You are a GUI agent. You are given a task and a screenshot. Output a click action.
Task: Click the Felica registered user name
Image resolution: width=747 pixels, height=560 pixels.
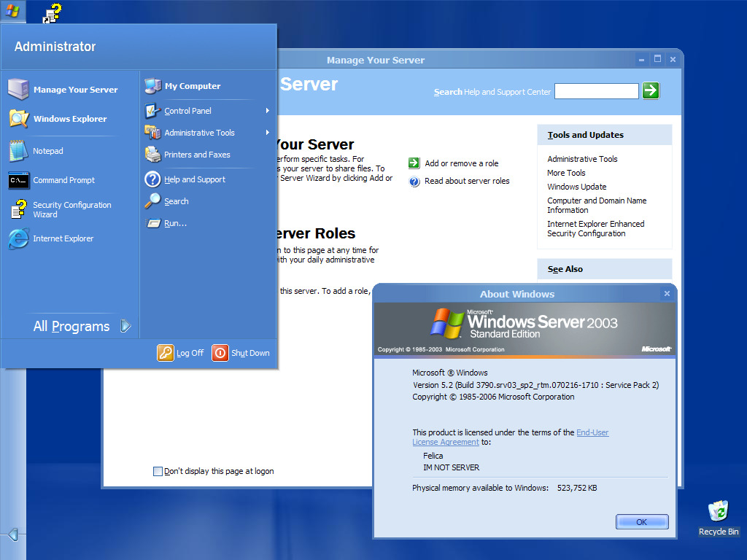click(x=433, y=456)
